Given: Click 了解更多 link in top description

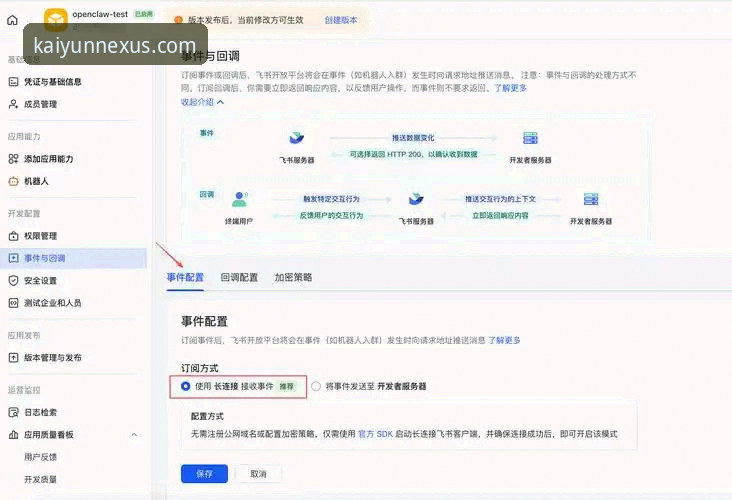Looking at the screenshot, I should coord(511,88).
